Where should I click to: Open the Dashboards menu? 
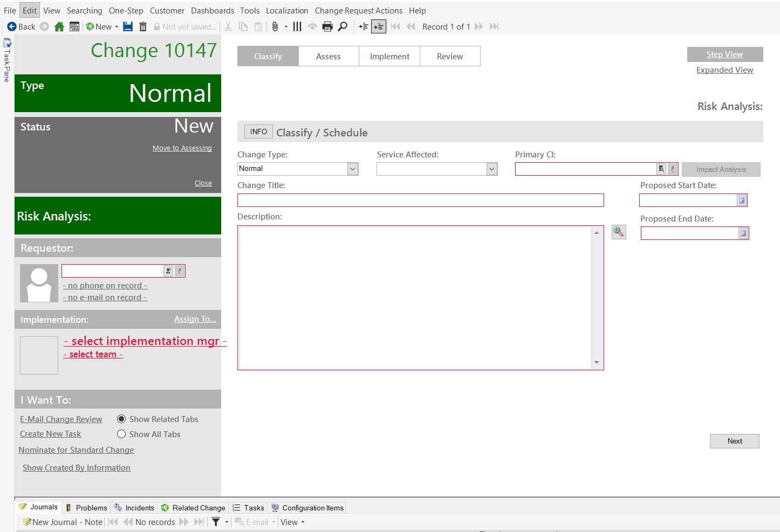pyautogui.click(x=213, y=10)
